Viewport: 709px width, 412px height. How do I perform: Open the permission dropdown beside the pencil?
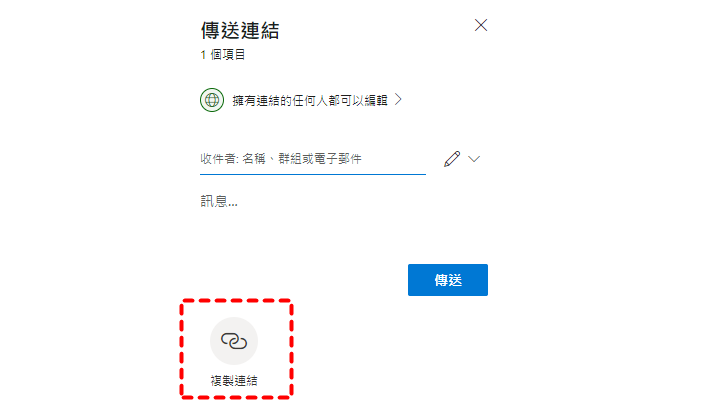tap(473, 159)
